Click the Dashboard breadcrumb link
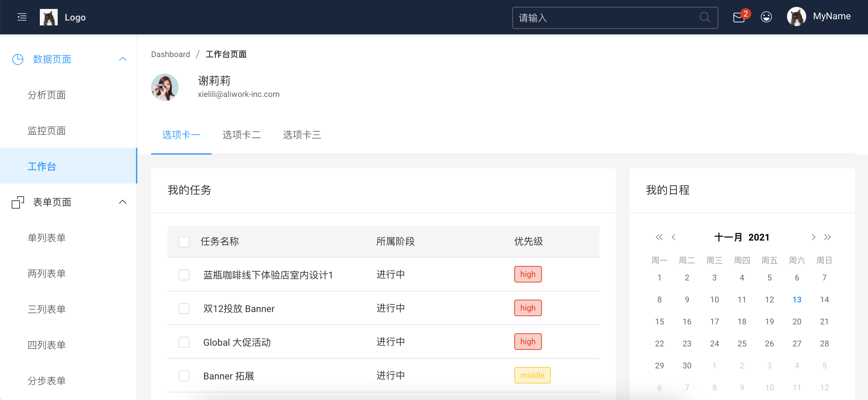The width and height of the screenshot is (868, 400). (170, 54)
